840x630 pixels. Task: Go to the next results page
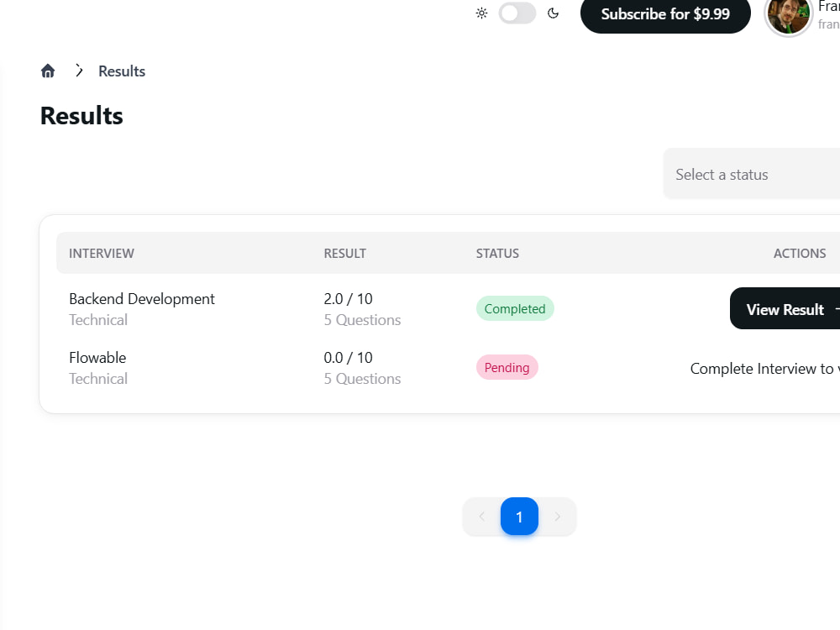coord(557,517)
